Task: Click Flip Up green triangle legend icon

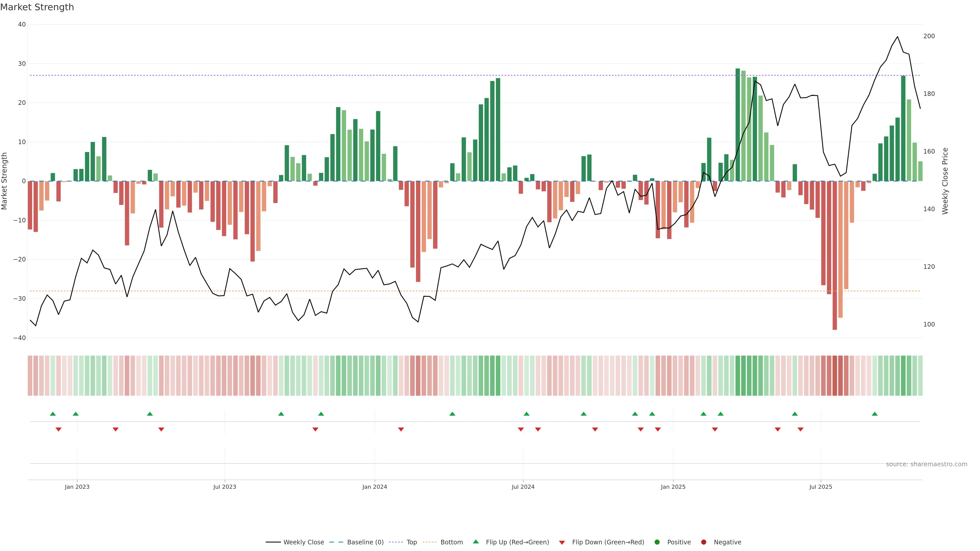Action: click(475, 542)
